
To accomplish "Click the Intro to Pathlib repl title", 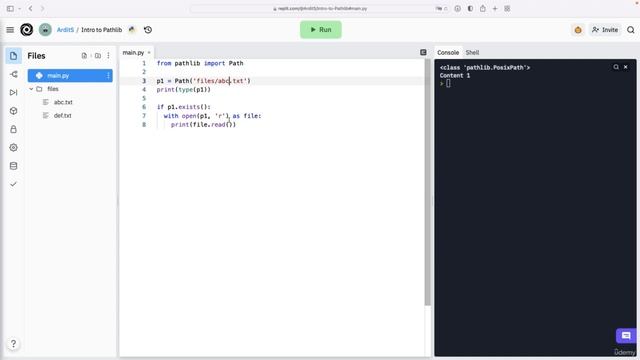I will click(x=101, y=30).
